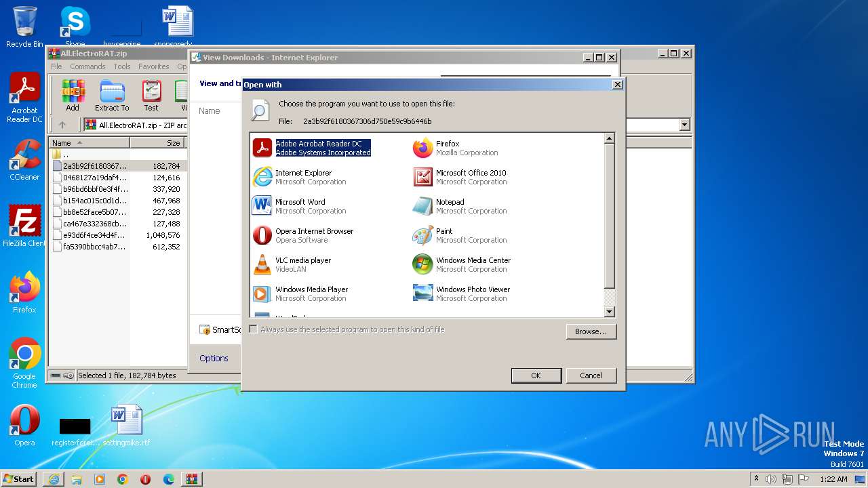868x488 pixels.
Task: Click Chrome icon in taskbar
Action: (123, 479)
